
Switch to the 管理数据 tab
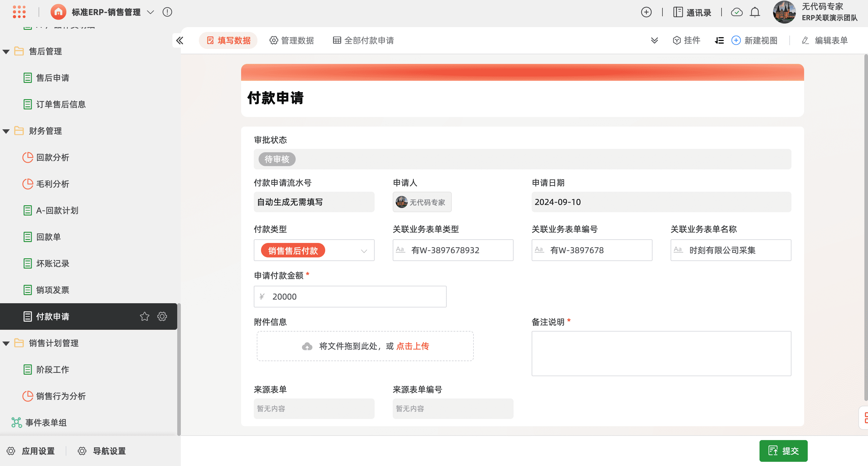291,40
